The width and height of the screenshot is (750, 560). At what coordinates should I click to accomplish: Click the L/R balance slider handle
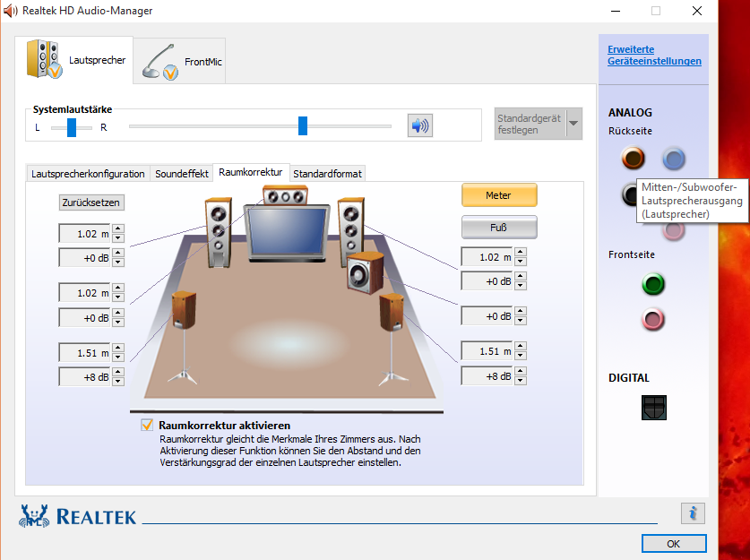coord(72,128)
